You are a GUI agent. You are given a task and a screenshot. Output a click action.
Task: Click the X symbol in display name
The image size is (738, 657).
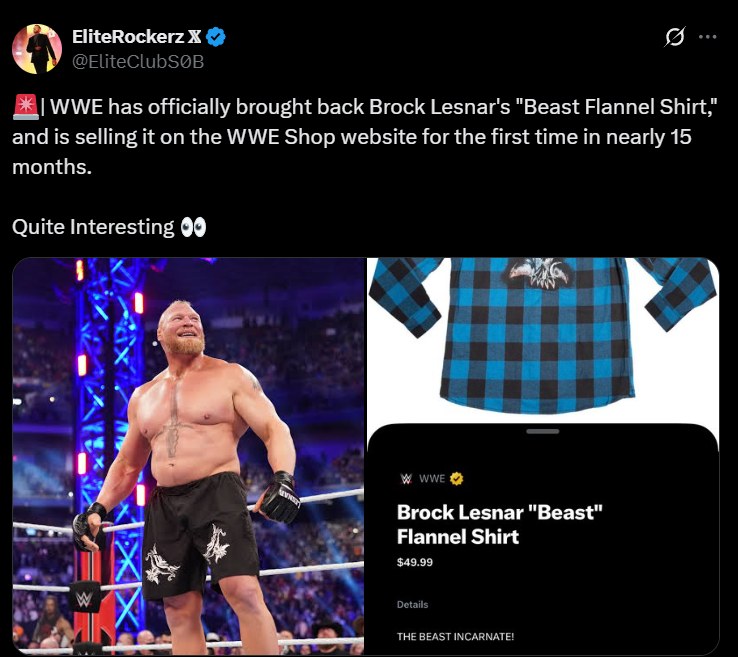point(194,37)
